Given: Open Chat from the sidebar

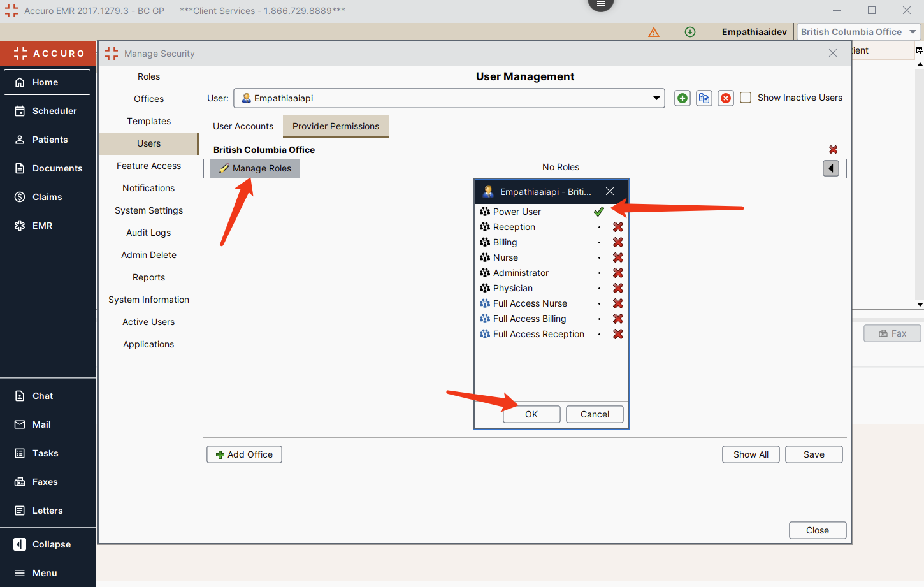Looking at the screenshot, I should click(x=47, y=396).
